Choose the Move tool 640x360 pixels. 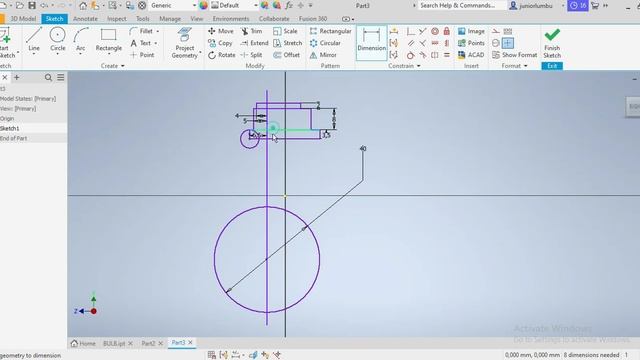point(221,31)
